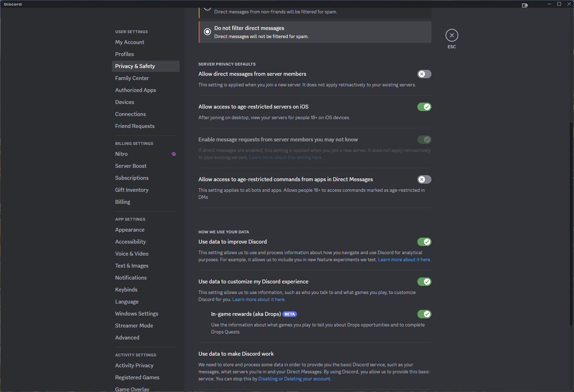
Task: Open Voice & Video settings
Action: click(x=132, y=254)
